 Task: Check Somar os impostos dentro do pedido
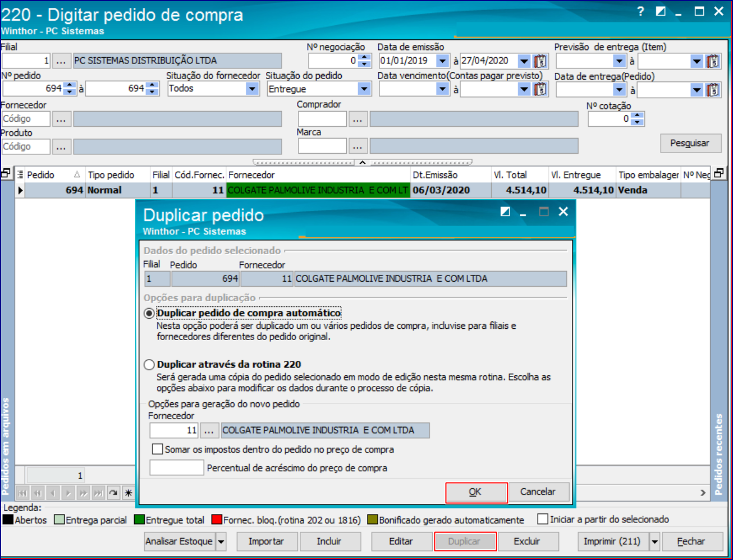point(158,449)
